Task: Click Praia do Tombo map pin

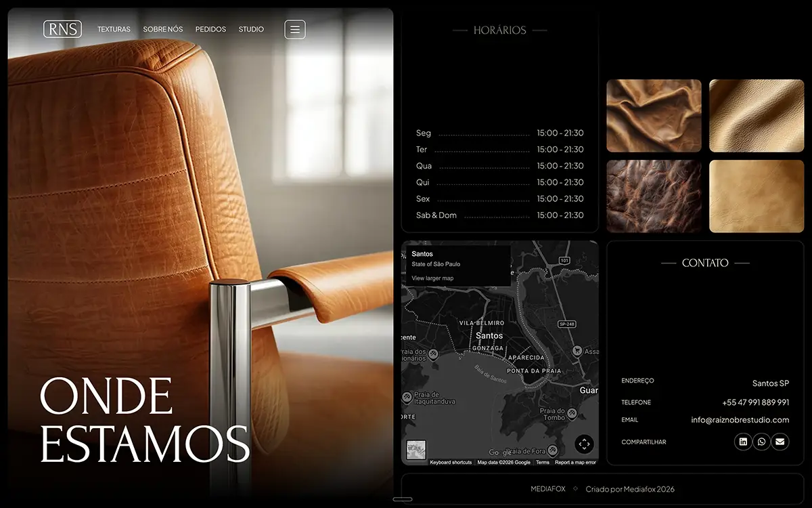Action: tap(572, 412)
